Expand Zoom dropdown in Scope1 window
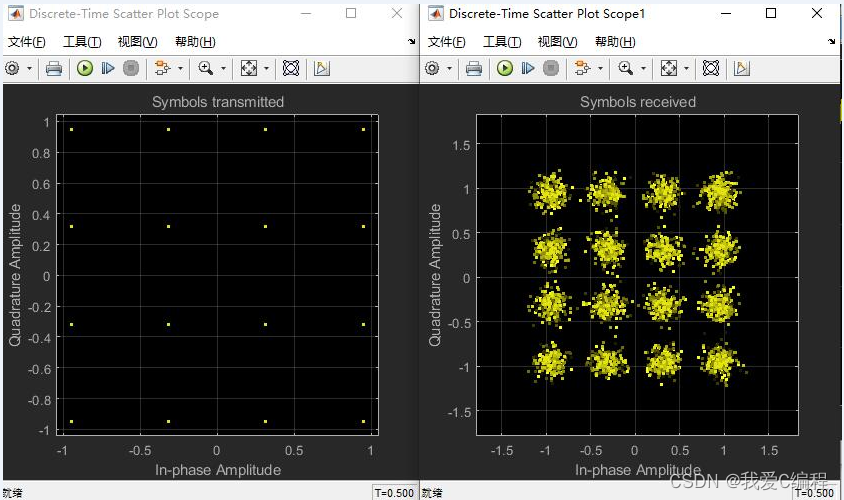Screen dimensions: 844x500 pyautogui.click(x=643, y=68)
